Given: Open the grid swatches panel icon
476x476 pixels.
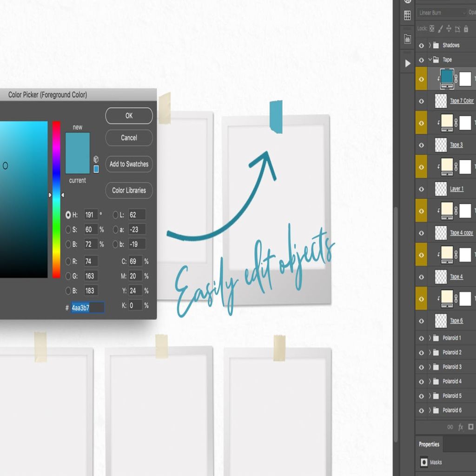Looking at the screenshot, I should [x=407, y=15].
